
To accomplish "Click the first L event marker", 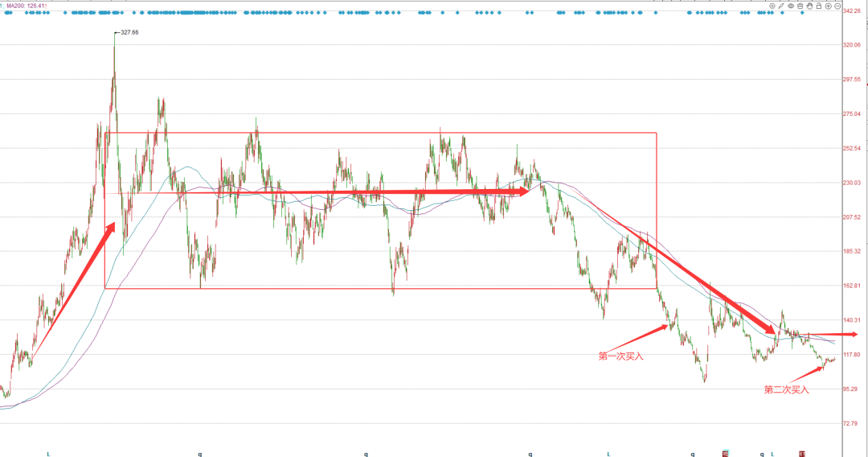I will point(48,455).
